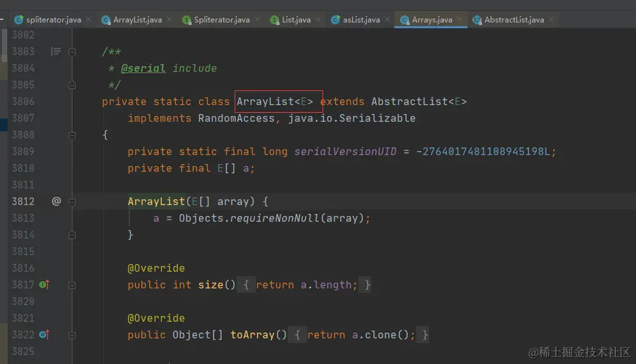The image size is (636, 364).
Task: Open the Spliterator.java interface tab
Action: [x=221, y=19]
